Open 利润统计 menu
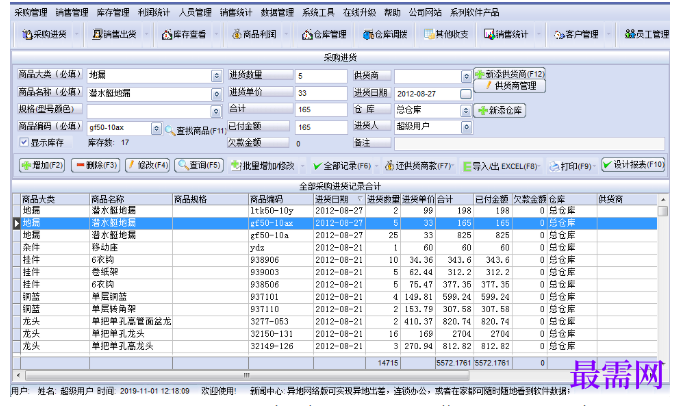The height and width of the screenshot is (406, 682). 154,12
